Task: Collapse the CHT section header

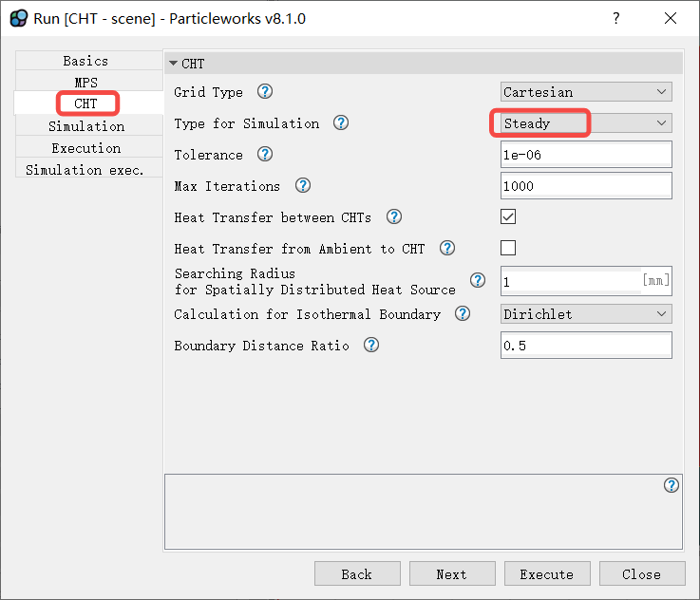Action: tap(174, 64)
